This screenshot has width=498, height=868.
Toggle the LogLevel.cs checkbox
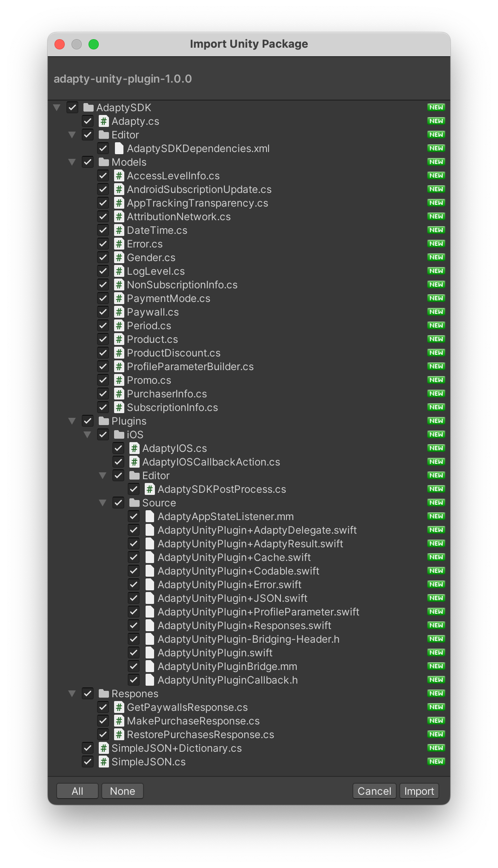click(x=103, y=271)
